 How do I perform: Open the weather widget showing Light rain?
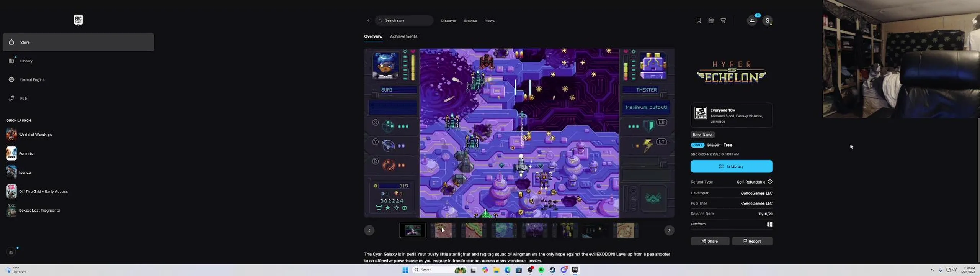(x=15, y=270)
